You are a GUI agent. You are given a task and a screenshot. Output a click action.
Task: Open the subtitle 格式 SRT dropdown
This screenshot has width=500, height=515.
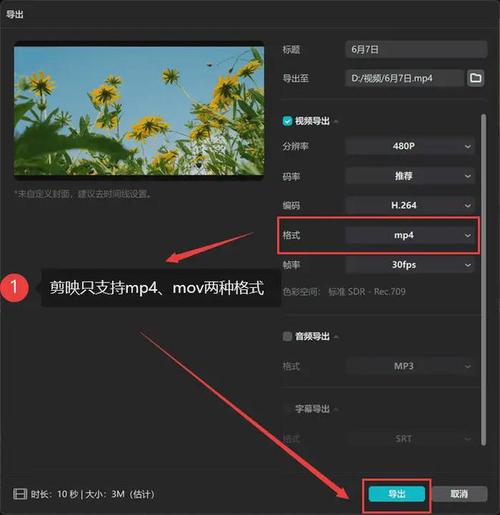pyautogui.click(x=410, y=439)
